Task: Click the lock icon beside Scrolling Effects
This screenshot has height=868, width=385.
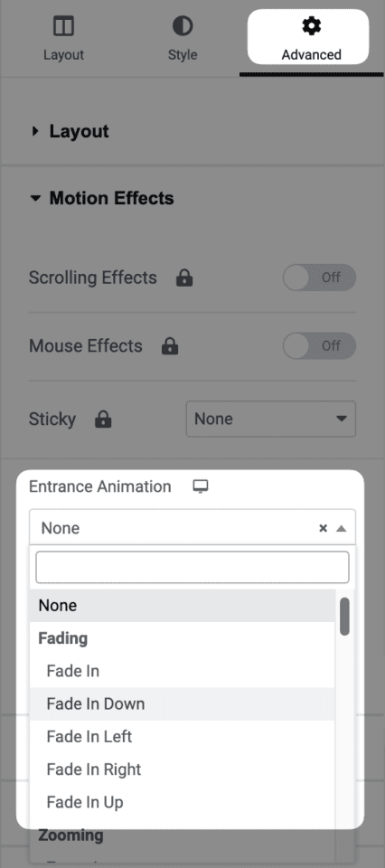Action: (x=184, y=278)
